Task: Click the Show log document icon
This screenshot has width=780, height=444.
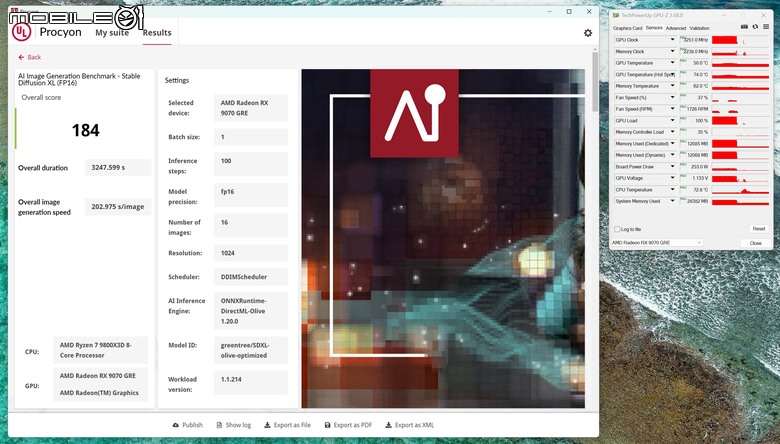Action: click(219, 425)
